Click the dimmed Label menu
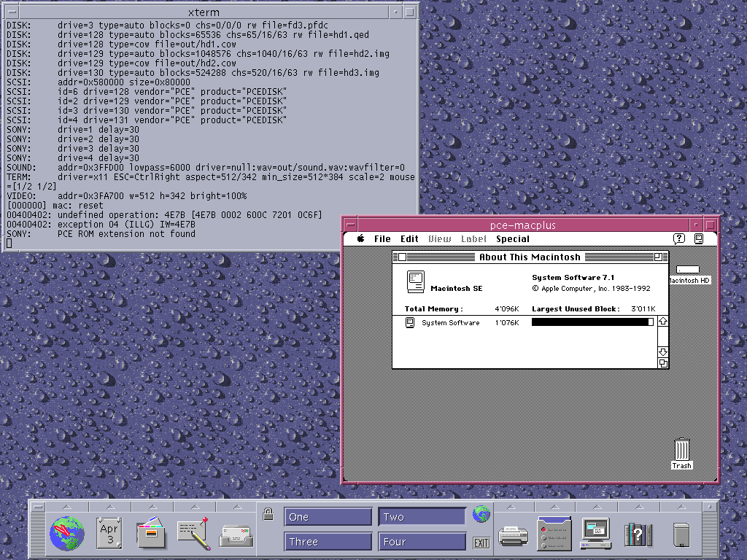Screen dimensions: 747x560 (473, 239)
